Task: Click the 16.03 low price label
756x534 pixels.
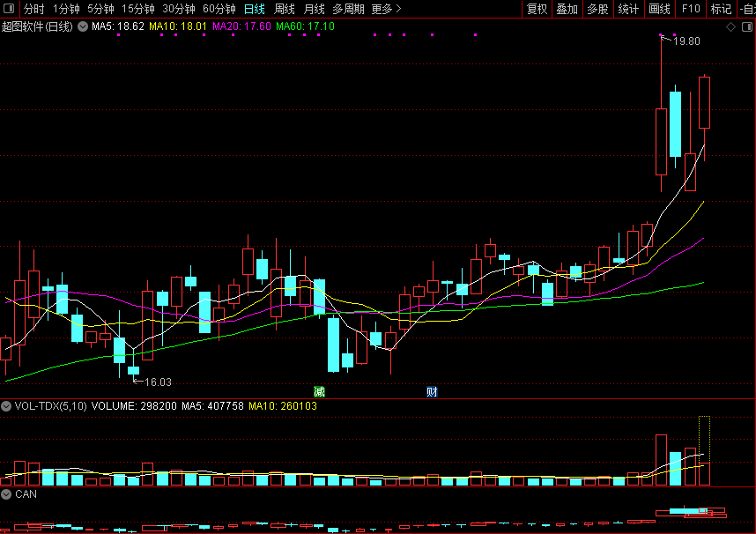Action: click(158, 382)
